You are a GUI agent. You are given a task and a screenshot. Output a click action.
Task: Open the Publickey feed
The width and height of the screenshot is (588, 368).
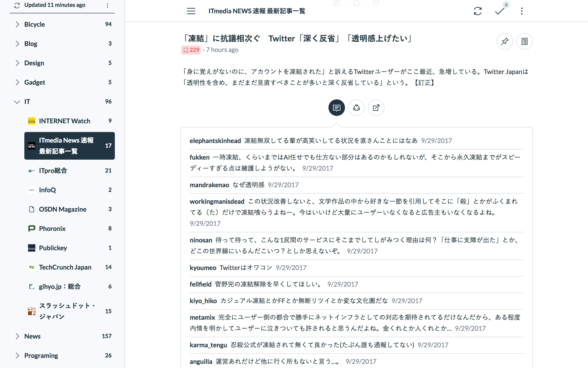(70, 248)
